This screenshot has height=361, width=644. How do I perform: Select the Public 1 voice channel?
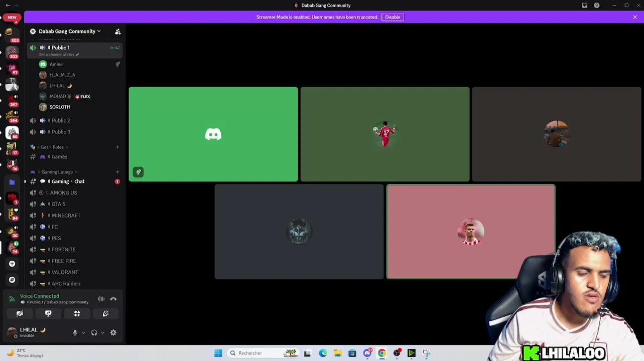75,50
